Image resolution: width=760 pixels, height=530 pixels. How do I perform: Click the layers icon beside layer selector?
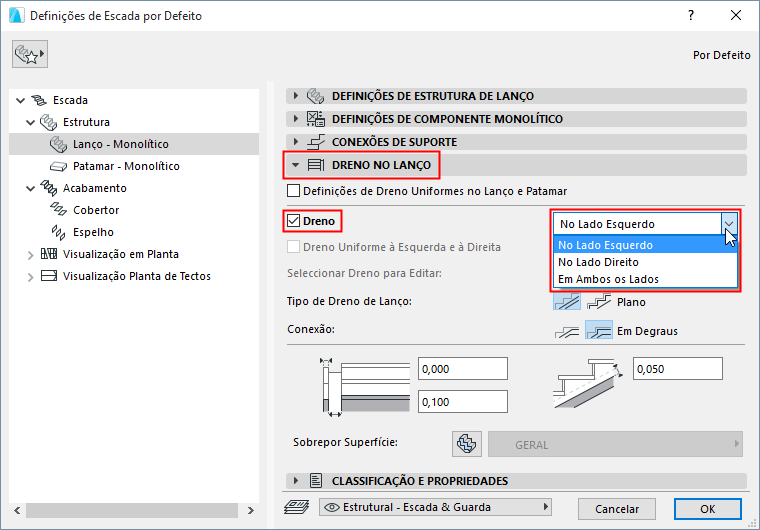coord(297,507)
